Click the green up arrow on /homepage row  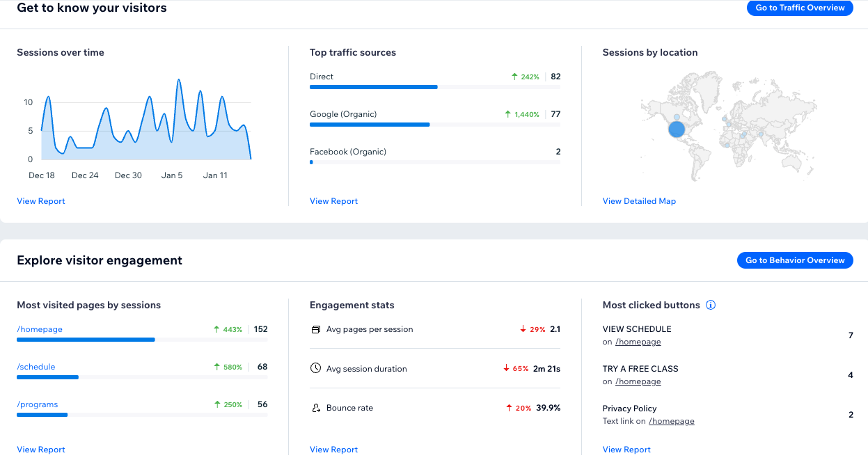[x=217, y=329]
